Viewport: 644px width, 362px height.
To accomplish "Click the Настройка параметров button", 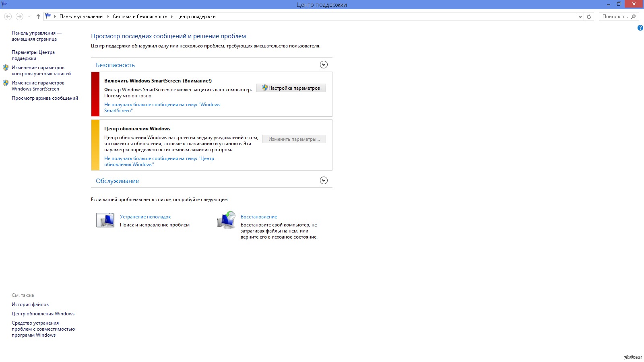I will pos(291,88).
